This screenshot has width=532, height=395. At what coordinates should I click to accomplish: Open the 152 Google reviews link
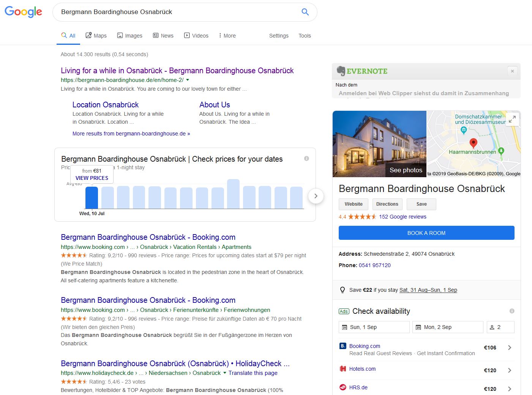pyautogui.click(x=402, y=217)
